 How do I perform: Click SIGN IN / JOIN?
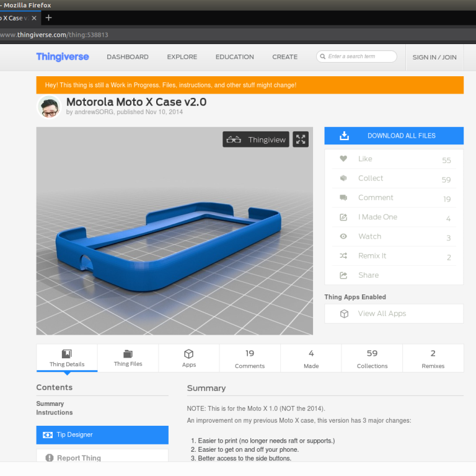click(x=434, y=58)
